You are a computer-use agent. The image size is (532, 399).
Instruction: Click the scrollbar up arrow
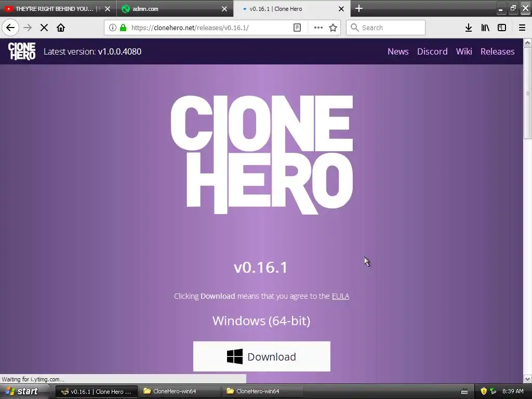click(528, 43)
